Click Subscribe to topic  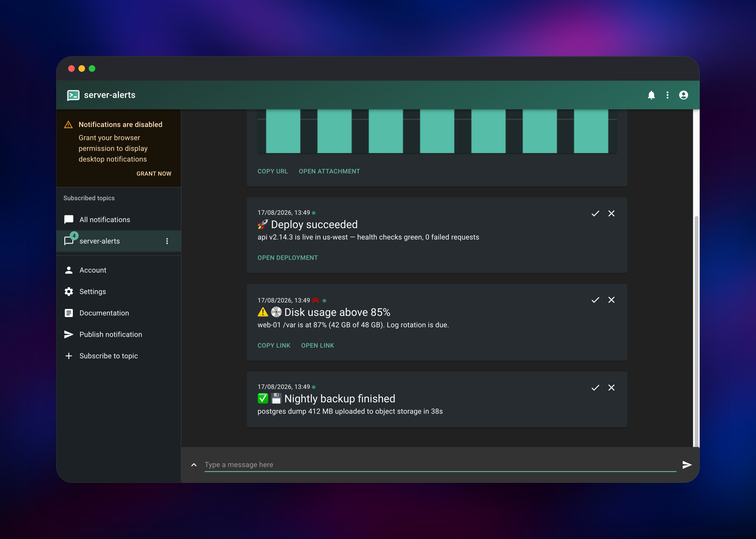pyautogui.click(x=119, y=356)
